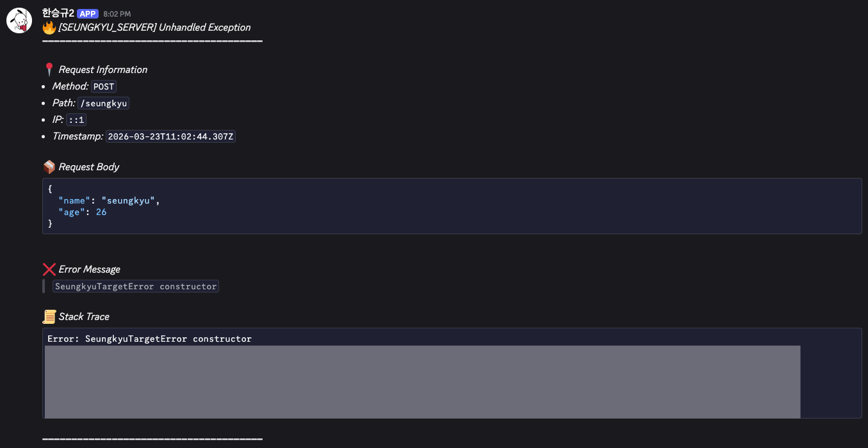Select the POST method code snippet
The width and height of the screenshot is (868, 448).
point(103,86)
